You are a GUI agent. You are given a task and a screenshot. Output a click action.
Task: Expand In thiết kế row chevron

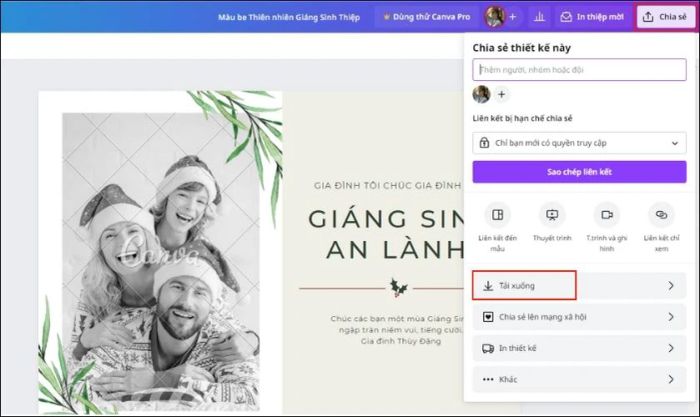[671, 348]
